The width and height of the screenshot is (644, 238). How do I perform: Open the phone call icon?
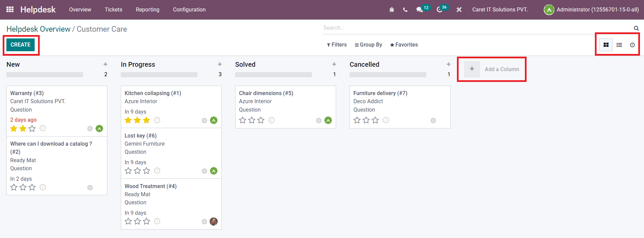405,10
